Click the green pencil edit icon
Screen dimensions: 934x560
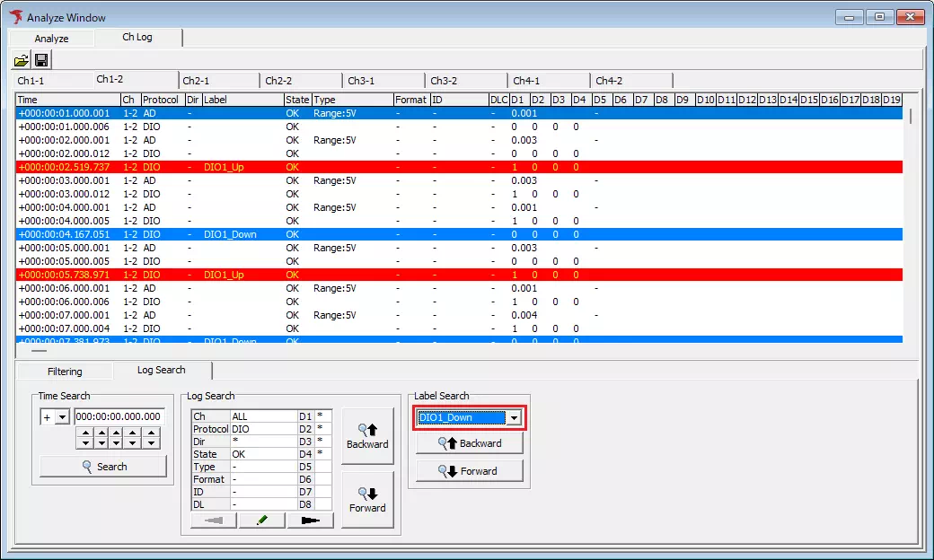[261, 521]
